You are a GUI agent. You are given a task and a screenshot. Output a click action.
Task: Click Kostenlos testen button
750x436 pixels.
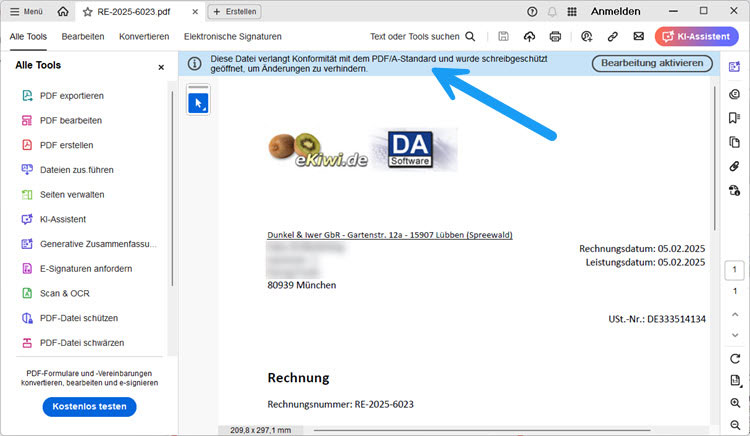coord(89,406)
